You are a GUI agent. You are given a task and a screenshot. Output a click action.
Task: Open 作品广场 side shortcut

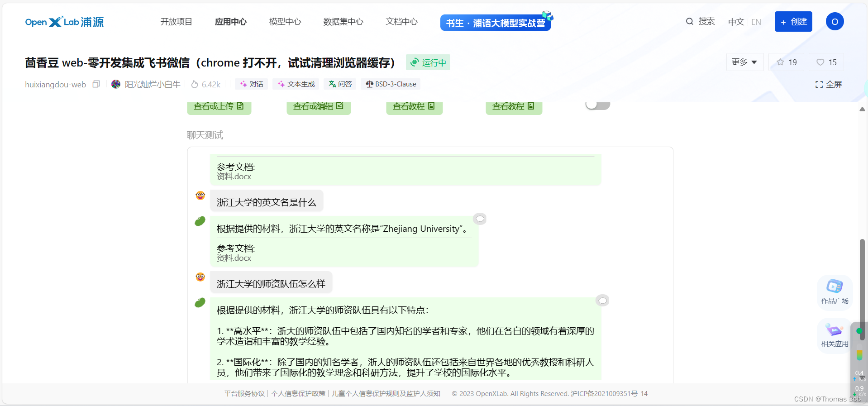point(835,292)
